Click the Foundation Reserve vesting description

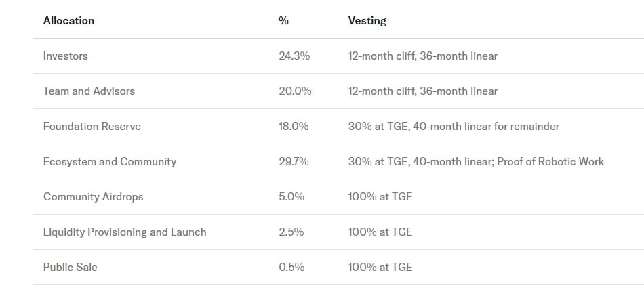coord(454,126)
